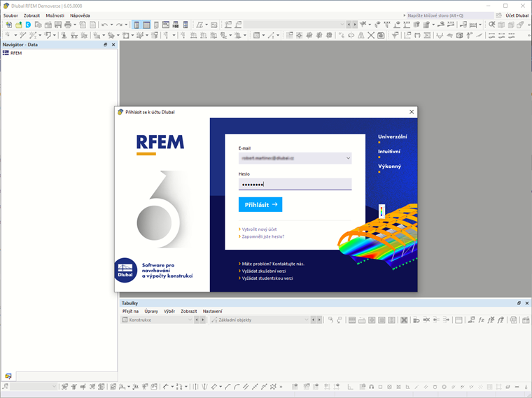Screen dimensions: 532x398
Task: Click the print icon in main toolbar
Action: [68, 24]
